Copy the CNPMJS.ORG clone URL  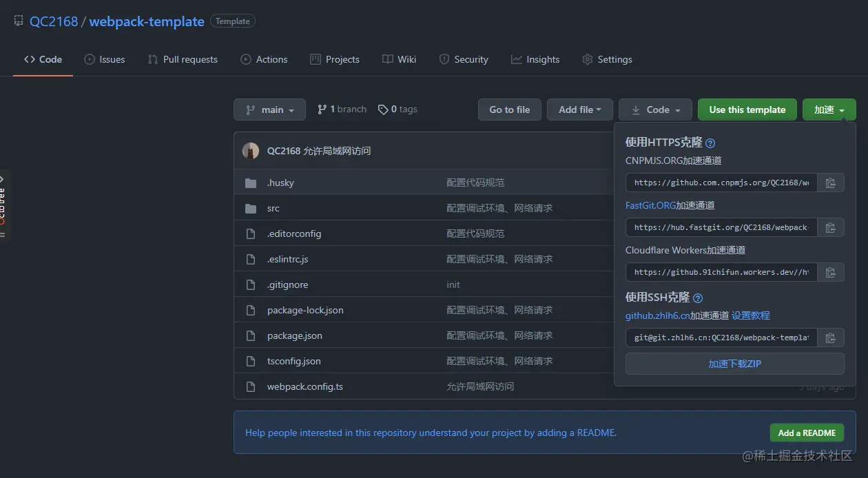coord(831,183)
